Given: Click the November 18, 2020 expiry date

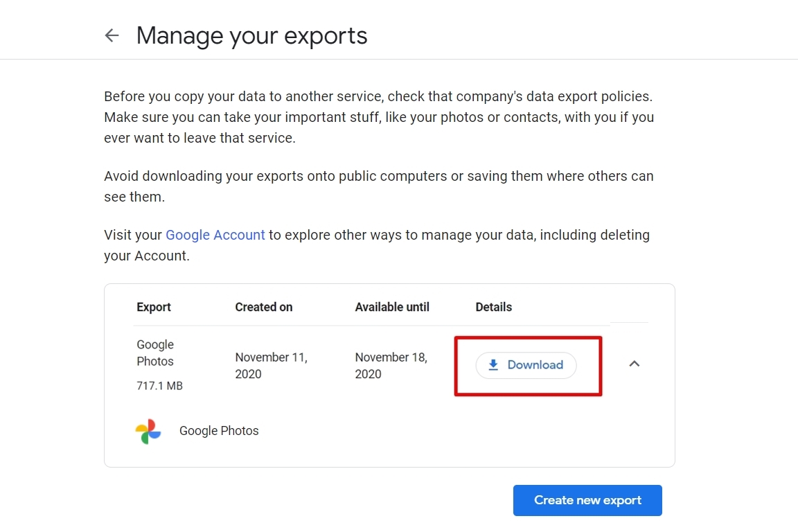Looking at the screenshot, I should click(x=391, y=365).
